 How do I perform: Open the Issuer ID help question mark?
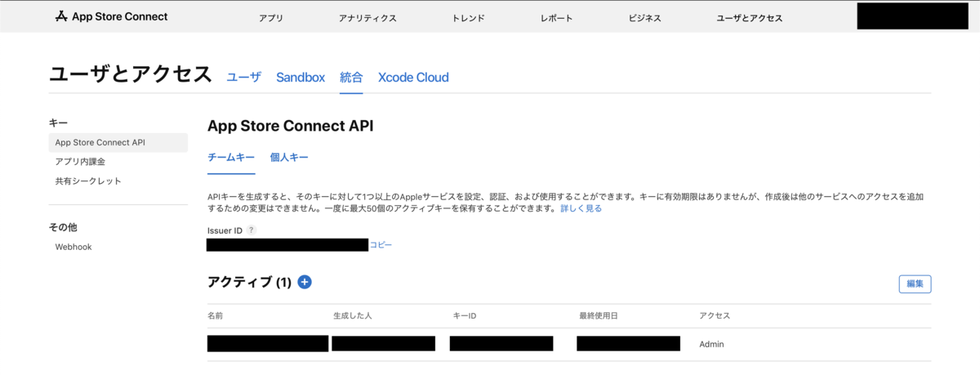(251, 230)
